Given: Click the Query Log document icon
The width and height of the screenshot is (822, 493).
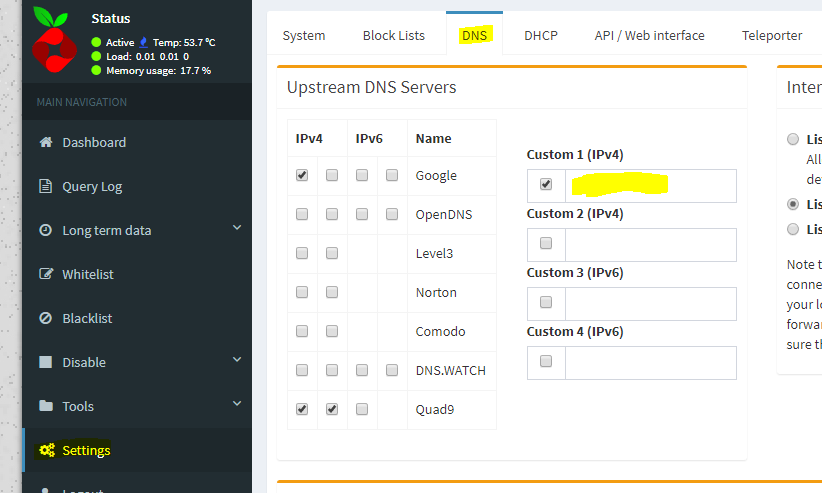Looking at the screenshot, I should coord(46,186).
